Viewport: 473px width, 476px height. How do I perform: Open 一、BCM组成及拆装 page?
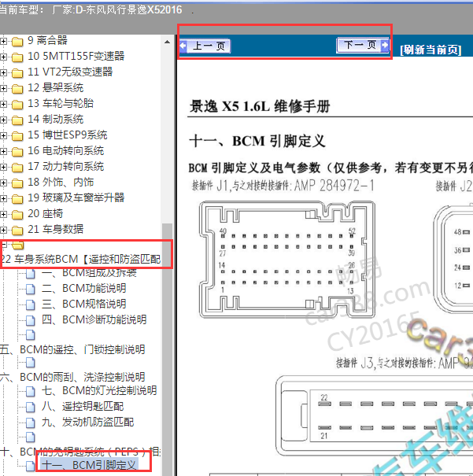pyautogui.click(x=89, y=273)
